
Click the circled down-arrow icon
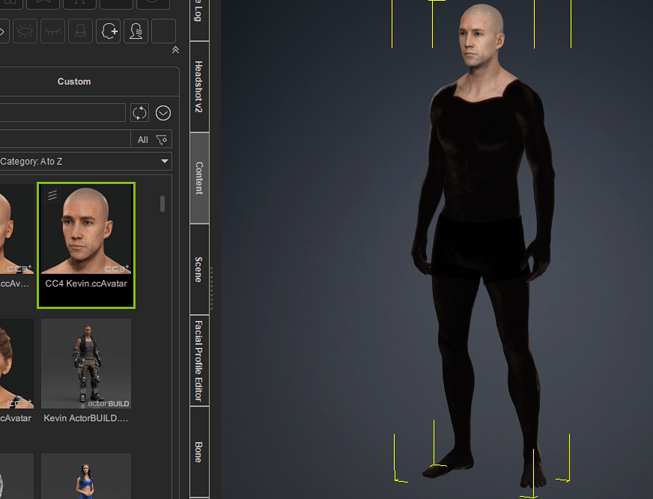pos(163,113)
